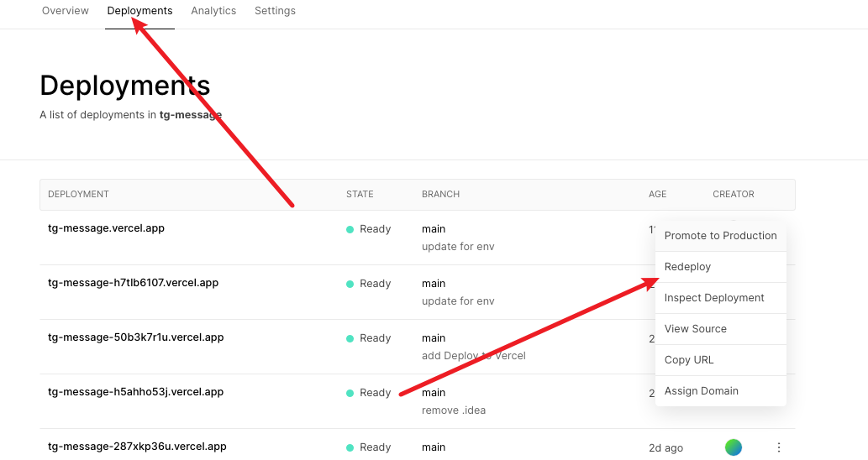Click the DEPLOYMENT column header

point(78,194)
